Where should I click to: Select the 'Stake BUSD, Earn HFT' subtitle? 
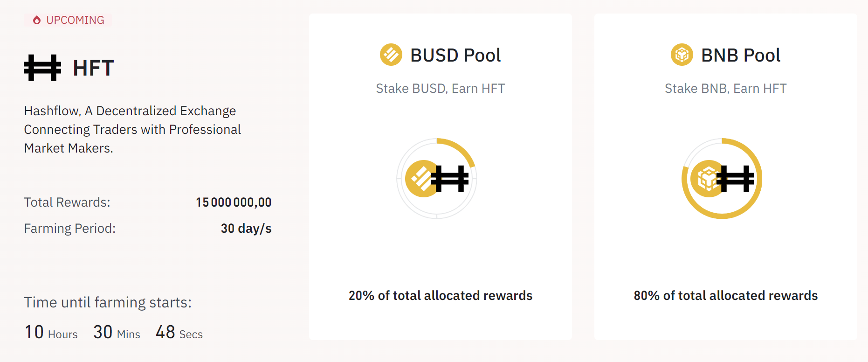[x=440, y=88]
